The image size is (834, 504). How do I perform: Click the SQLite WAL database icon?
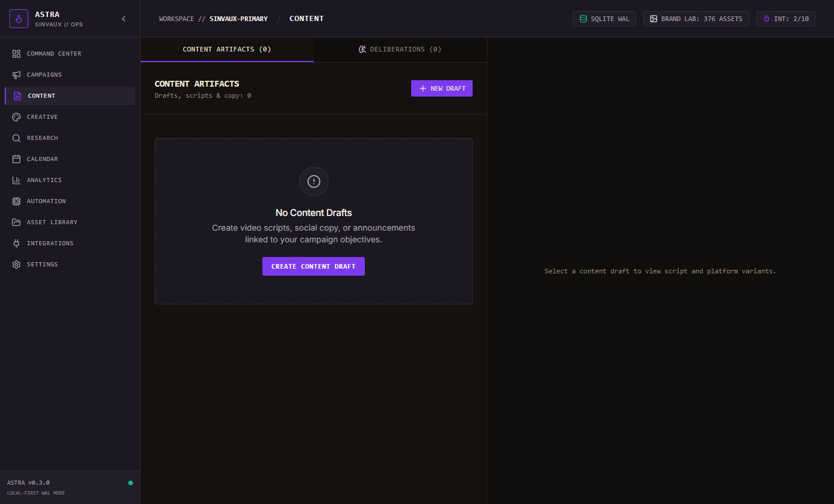click(x=583, y=19)
